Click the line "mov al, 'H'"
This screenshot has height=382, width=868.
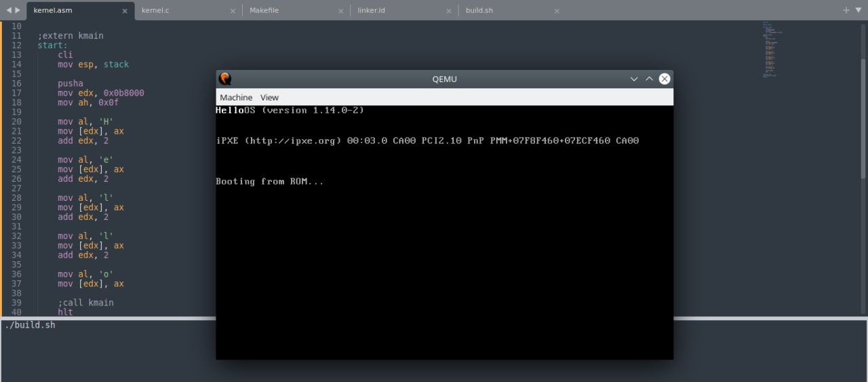tap(85, 121)
